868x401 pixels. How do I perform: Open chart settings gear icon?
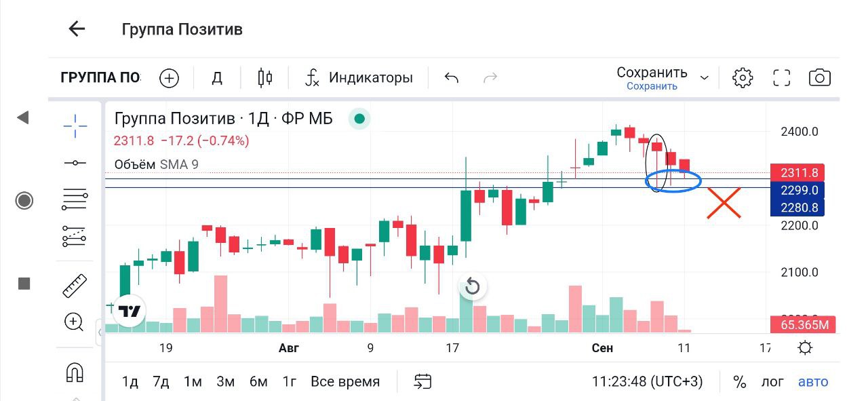pyautogui.click(x=743, y=78)
